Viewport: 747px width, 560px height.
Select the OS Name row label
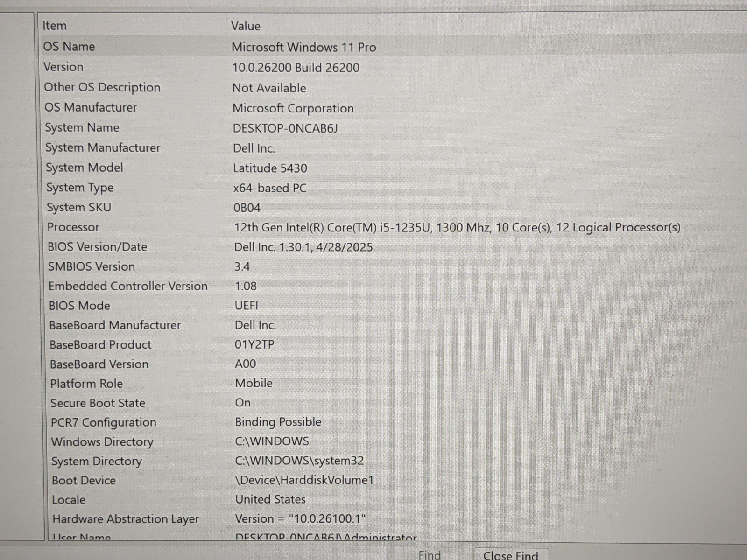point(69,47)
